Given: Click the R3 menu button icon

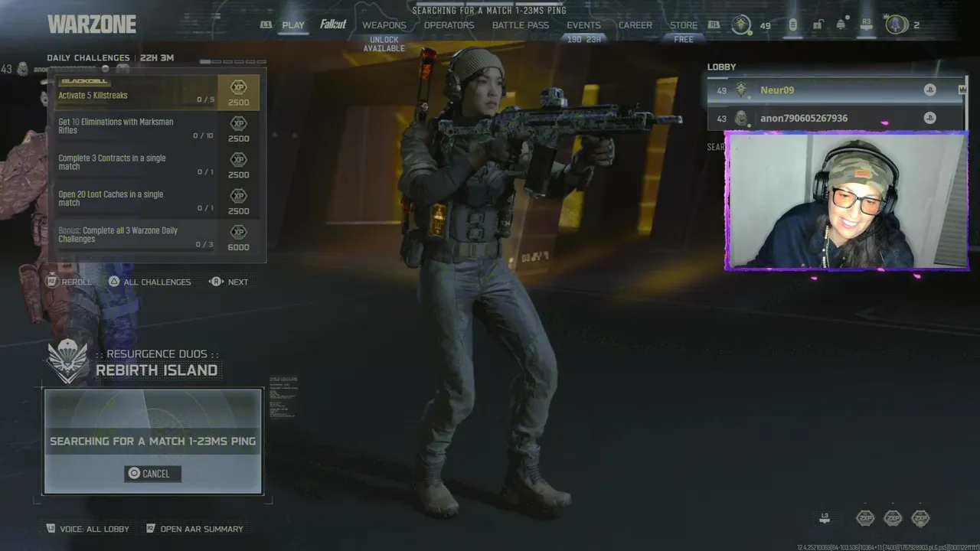Looking at the screenshot, I should click(867, 24).
